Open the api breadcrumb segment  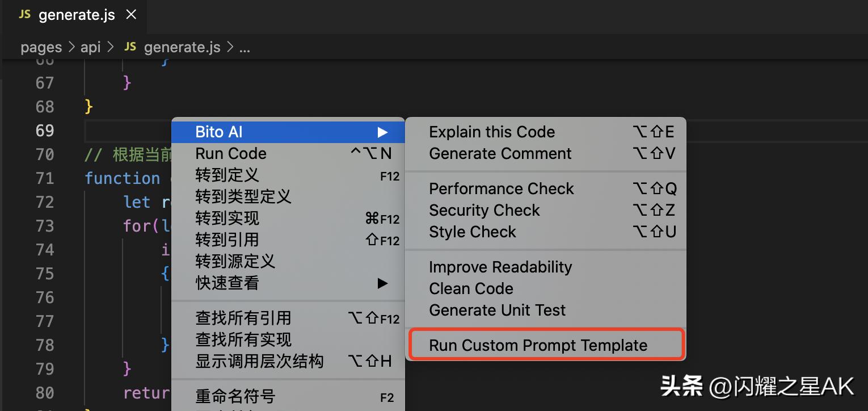(90, 47)
